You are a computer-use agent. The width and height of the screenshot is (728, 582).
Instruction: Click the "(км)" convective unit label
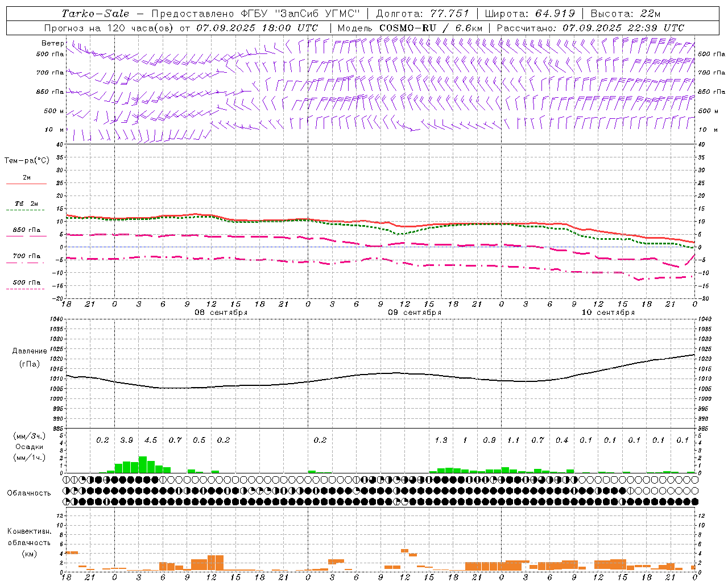(29, 554)
